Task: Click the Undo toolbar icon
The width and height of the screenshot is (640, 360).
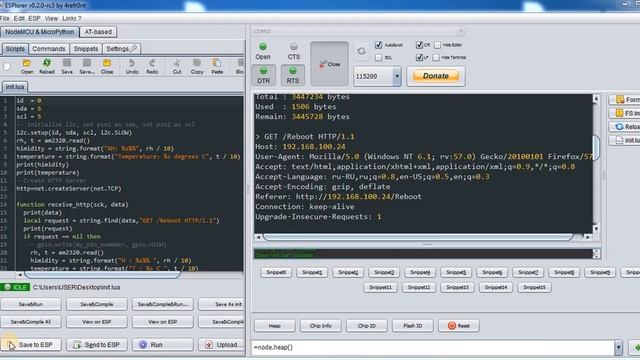Action: click(132, 67)
